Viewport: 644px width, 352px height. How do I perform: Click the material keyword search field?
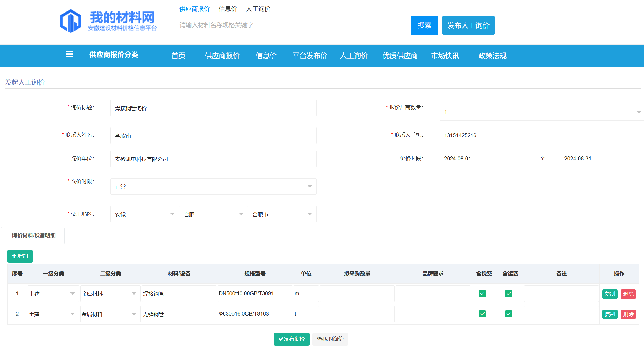pos(293,25)
